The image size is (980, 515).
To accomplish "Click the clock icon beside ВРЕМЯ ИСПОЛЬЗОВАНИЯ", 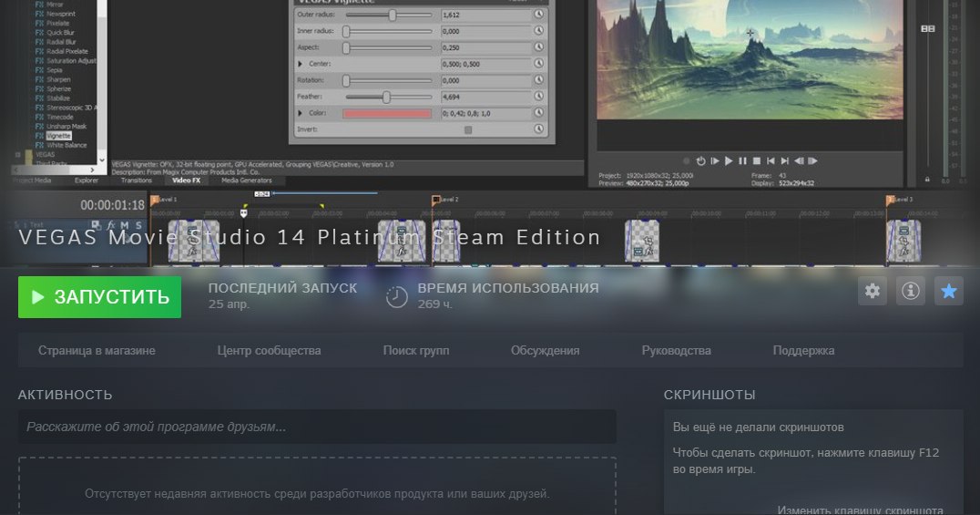I will click(396, 296).
